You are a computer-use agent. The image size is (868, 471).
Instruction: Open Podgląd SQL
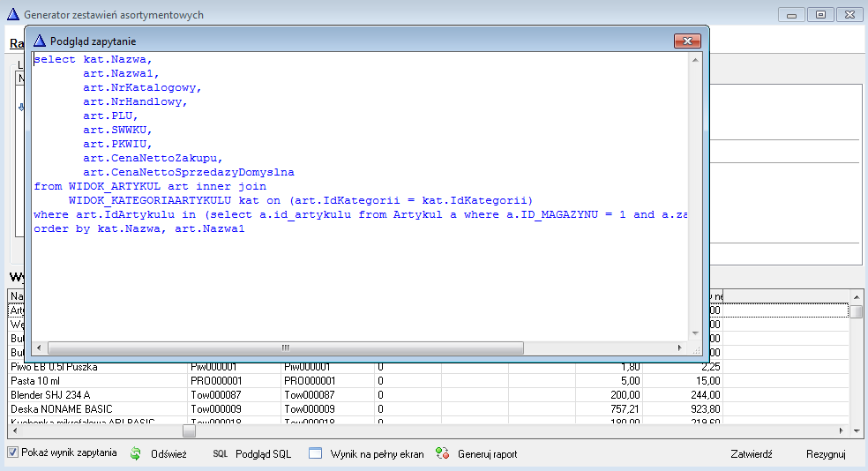point(263,454)
